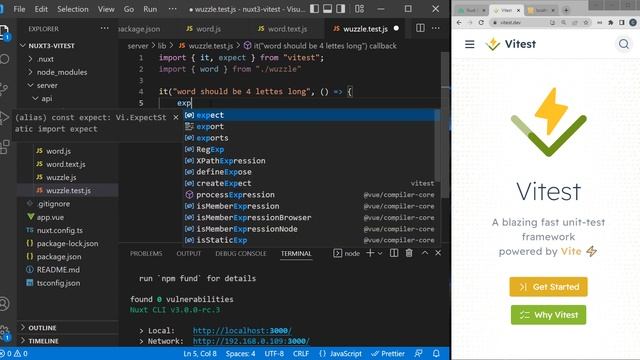
Task: Change Spaces: 4 indentation setting
Action: click(240, 353)
